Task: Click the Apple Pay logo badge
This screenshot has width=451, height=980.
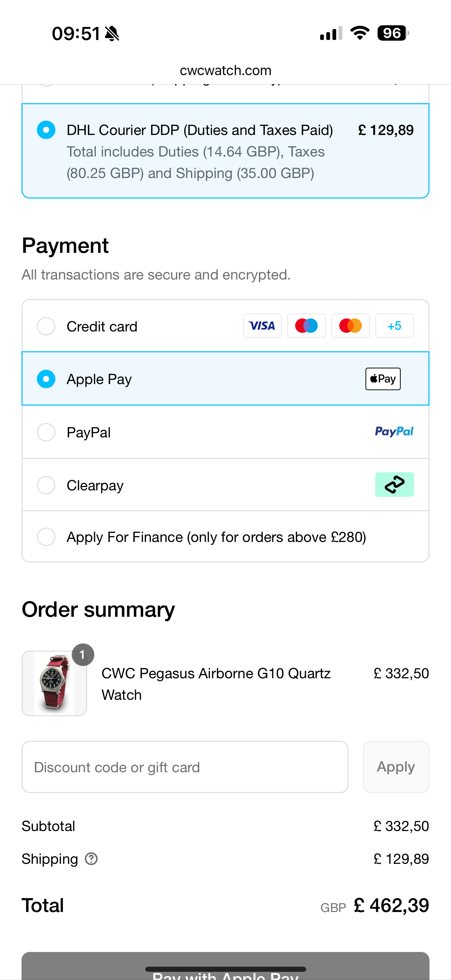Action: pyautogui.click(x=383, y=379)
